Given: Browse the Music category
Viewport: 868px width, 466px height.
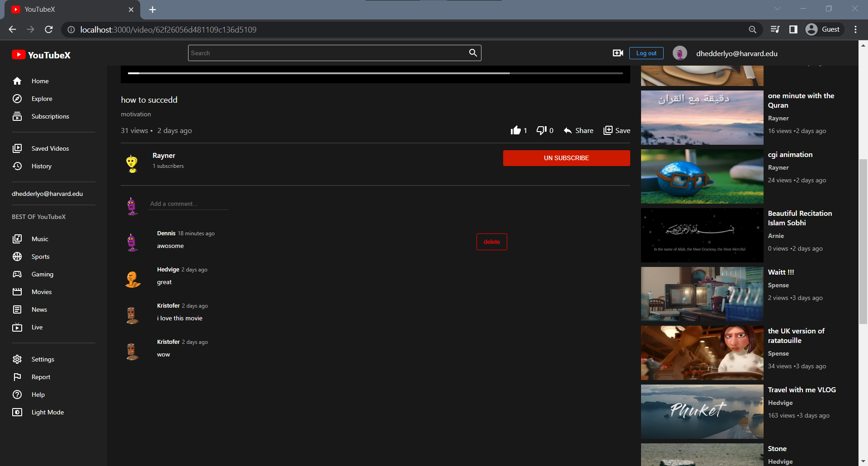Looking at the screenshot, I should pyautogui.click(x=30, y=239).
